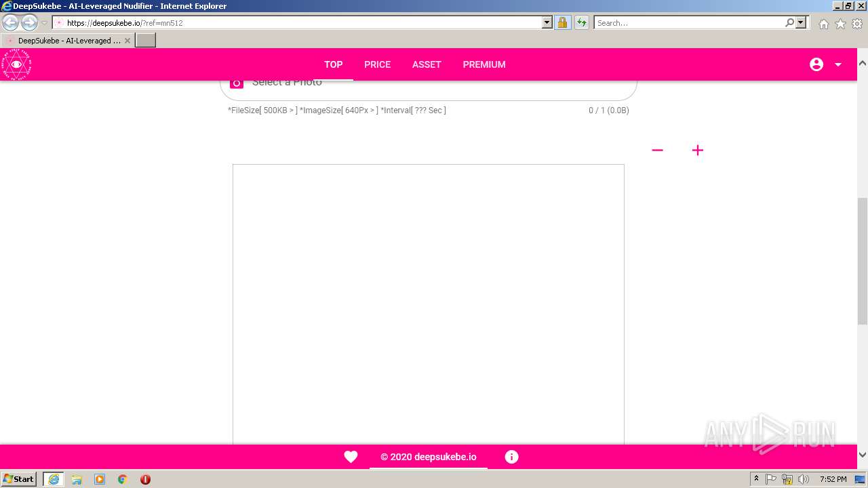Open the ASSET navigation item
This screenshot has width=868, height=488.
(427, 64)
